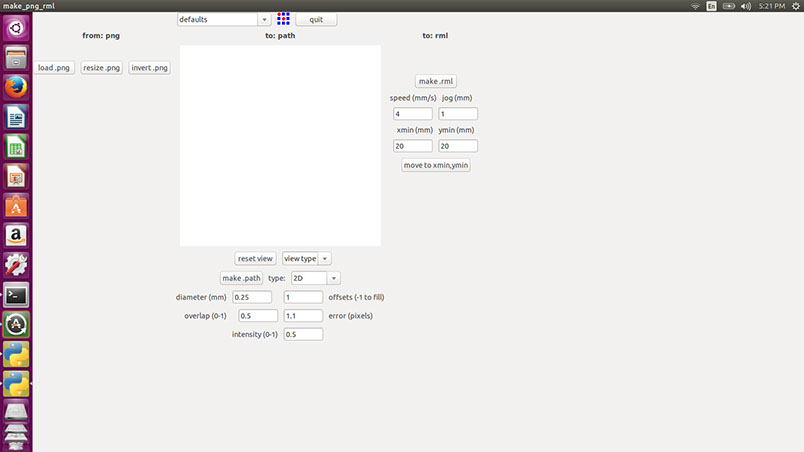
Task: Click the 'to: path' heading
Action: tap(280, 35)
